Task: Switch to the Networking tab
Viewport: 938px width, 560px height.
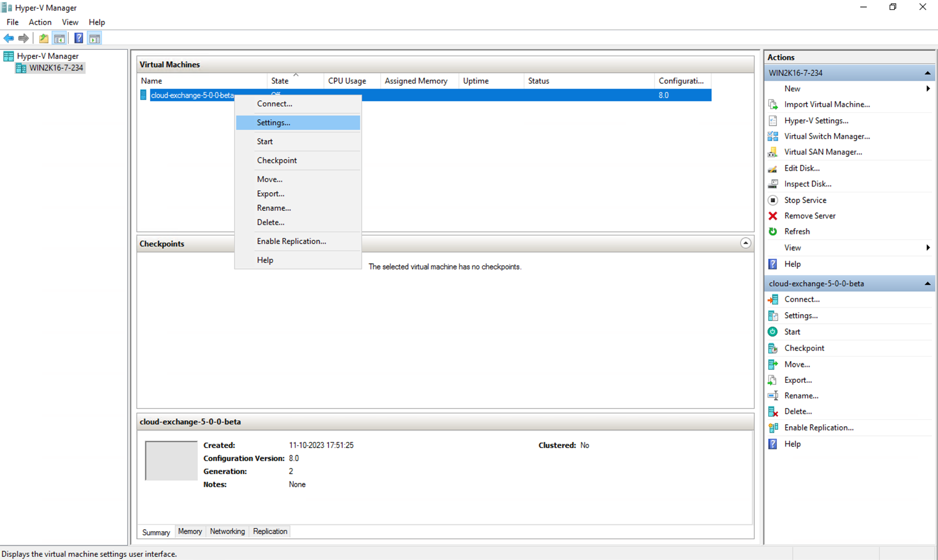Action: [x=227, y=531]
